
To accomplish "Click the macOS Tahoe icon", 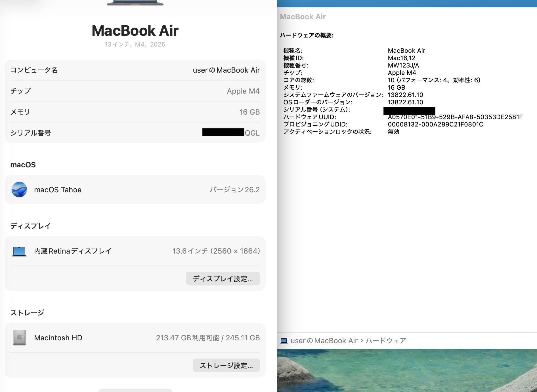I will pyautogui.click(x=19, y=189).
